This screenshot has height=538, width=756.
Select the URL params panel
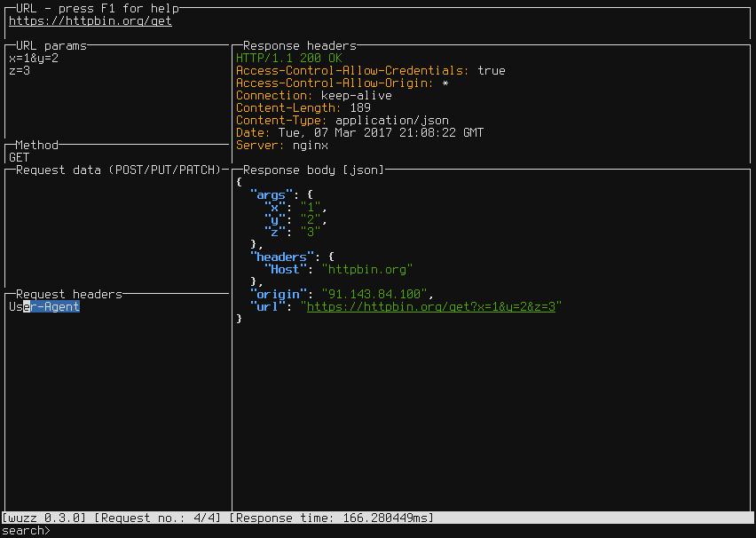53,44
